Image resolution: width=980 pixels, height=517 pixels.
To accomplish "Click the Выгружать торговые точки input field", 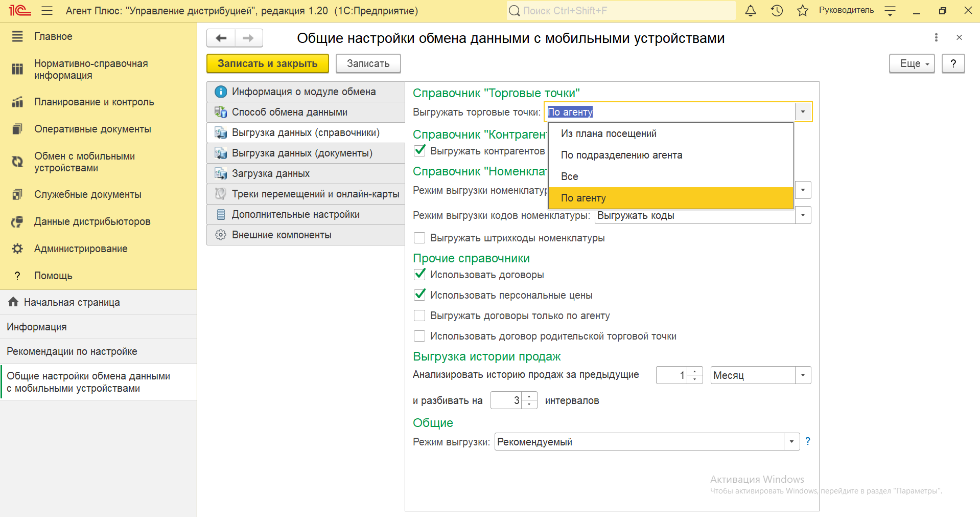I will (670, 112).
